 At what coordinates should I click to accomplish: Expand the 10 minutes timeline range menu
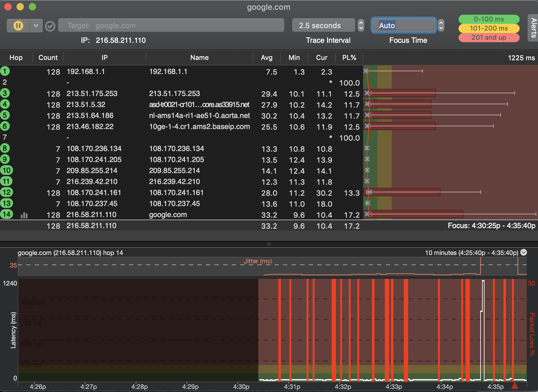pyautogui.click(x=524, y=252)
